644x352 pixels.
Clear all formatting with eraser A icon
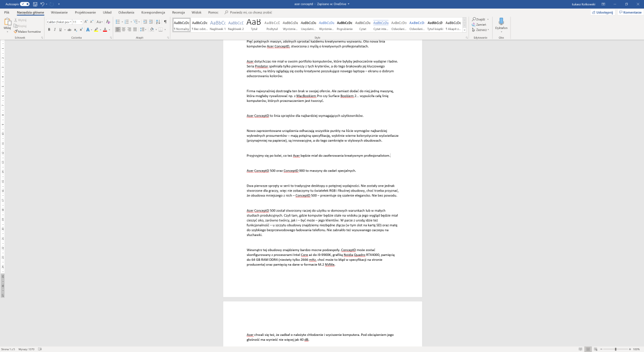tap(108, 22)
